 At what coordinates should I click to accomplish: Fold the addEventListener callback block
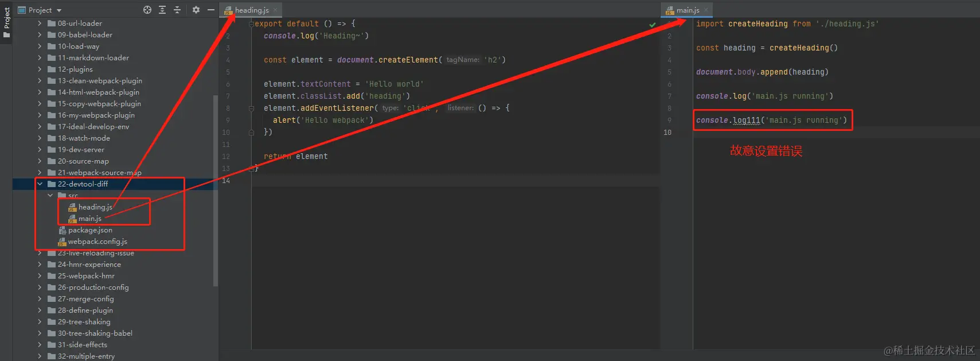pyautogui.click(x=251, y=108)
